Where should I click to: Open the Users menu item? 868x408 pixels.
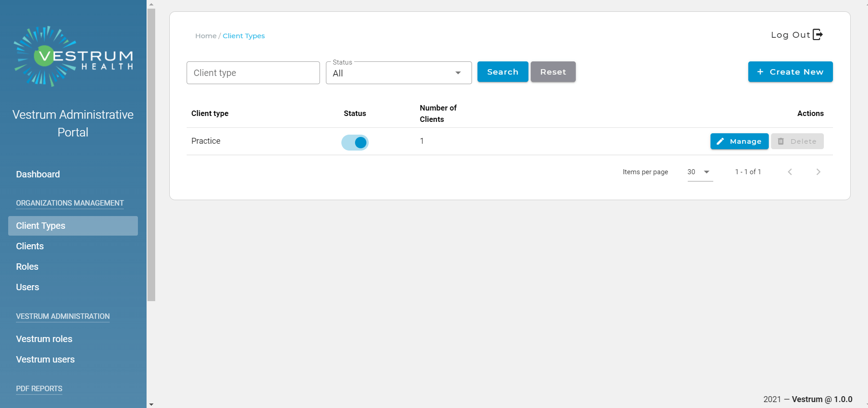click(x=28, y=287)
